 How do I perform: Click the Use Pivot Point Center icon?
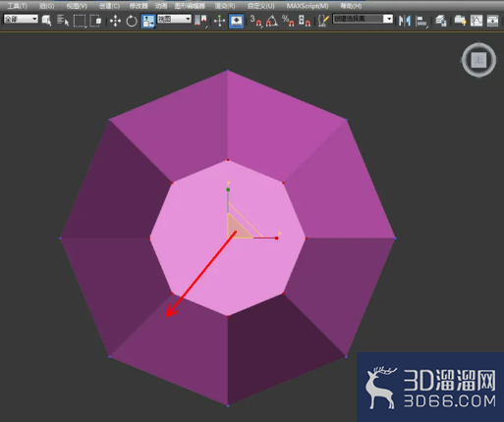[x=200, y=21]
